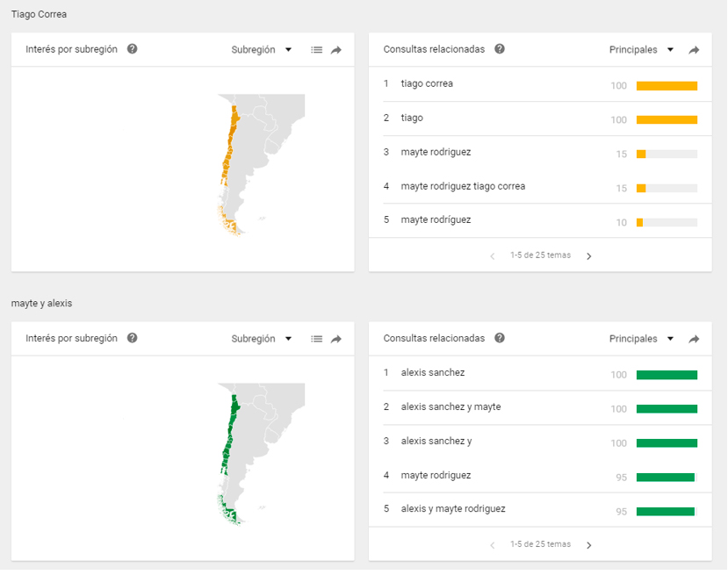This screenshot has width=728, height=575.
Task: Switch mayte y alexis map to list view
Action: [317, 339]
